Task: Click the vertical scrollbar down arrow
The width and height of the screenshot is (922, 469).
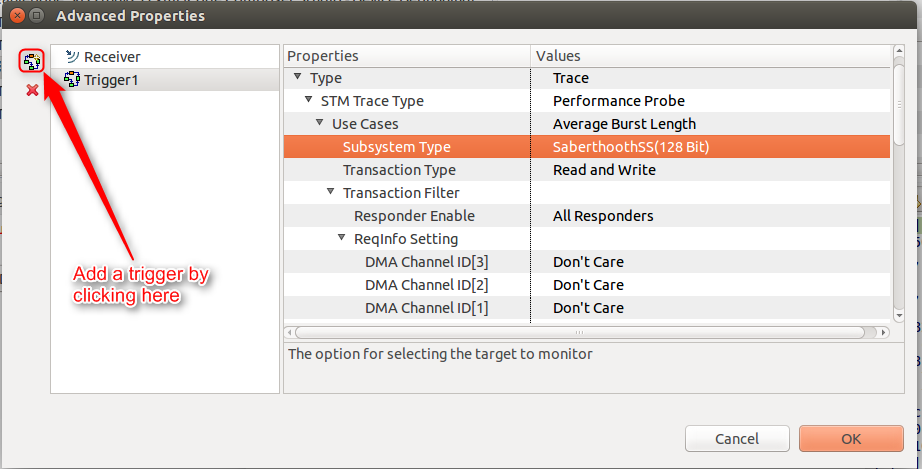Action: click(x=898, y=316)
